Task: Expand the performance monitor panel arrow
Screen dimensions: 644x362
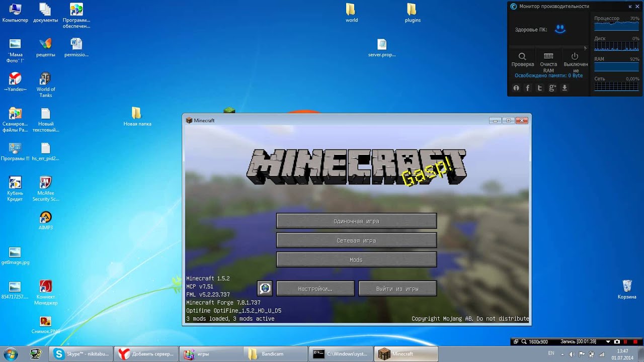Action: (x=585, y=48)
